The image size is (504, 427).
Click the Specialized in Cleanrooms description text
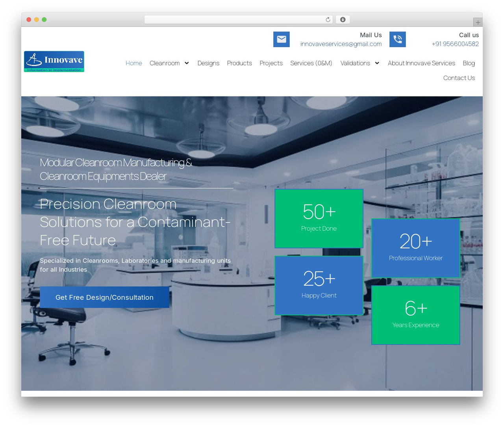coord(135,265)
